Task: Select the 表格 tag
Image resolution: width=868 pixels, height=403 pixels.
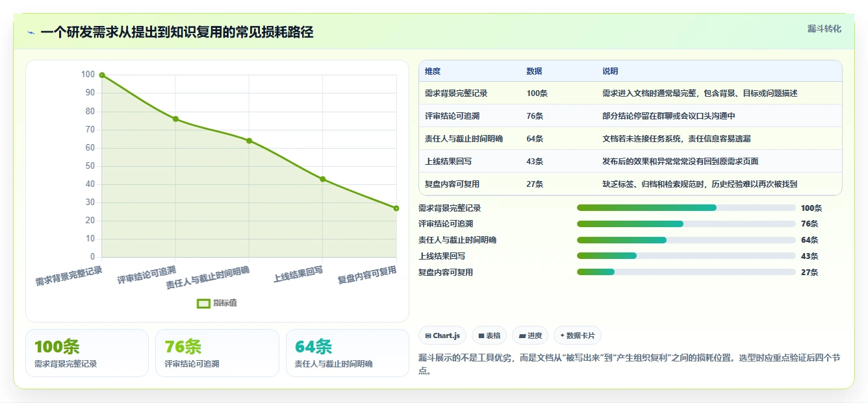Action: (489, 336)
